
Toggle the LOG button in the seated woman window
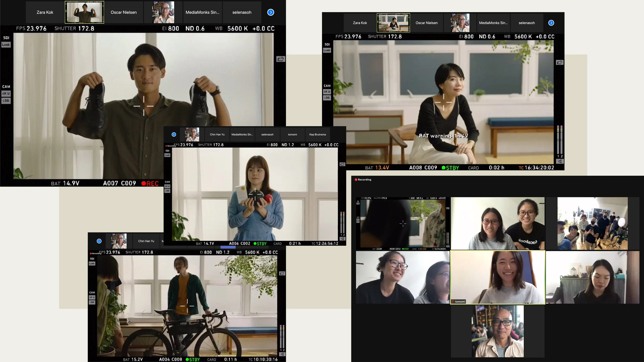327,98
